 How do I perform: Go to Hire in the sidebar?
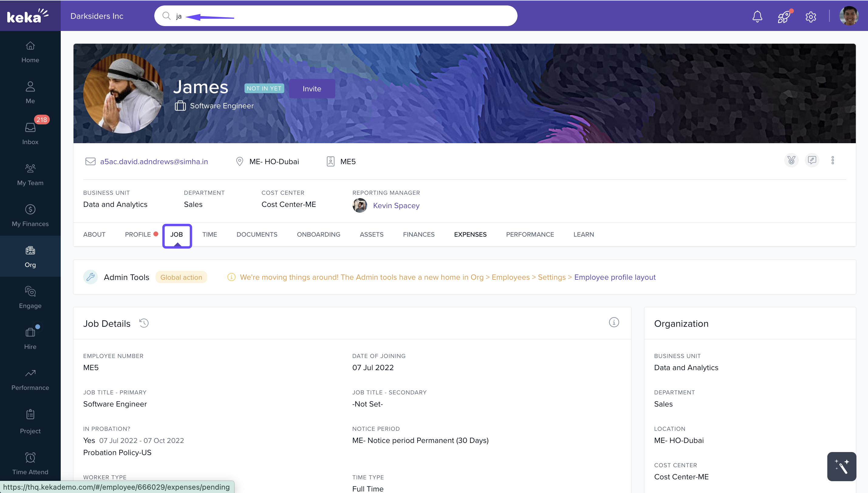point(30,338)
